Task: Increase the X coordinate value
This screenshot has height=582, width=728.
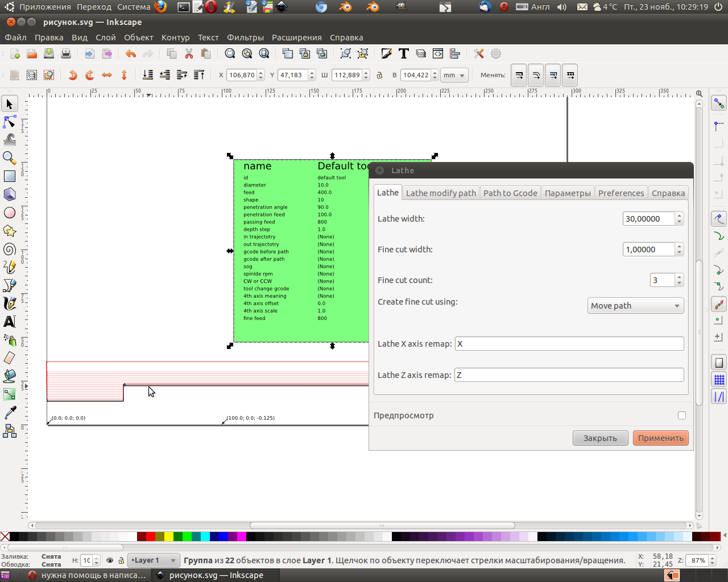Action: coord(261,72)
